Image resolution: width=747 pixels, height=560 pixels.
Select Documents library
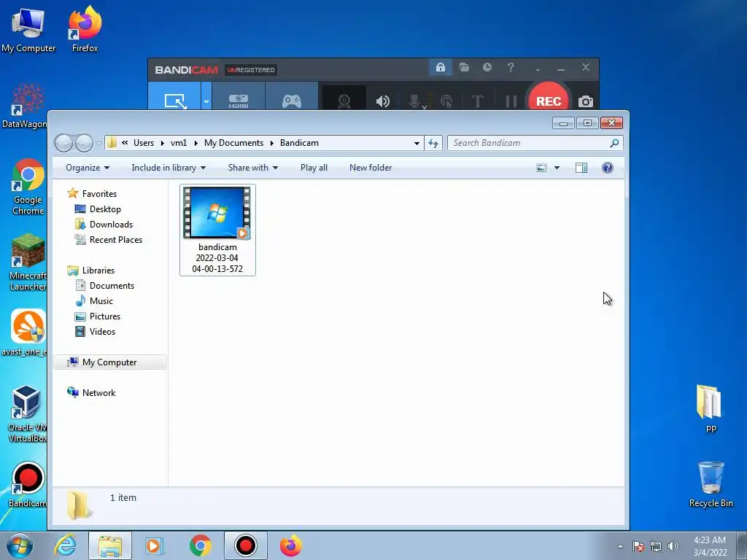(x=112, y=286)
